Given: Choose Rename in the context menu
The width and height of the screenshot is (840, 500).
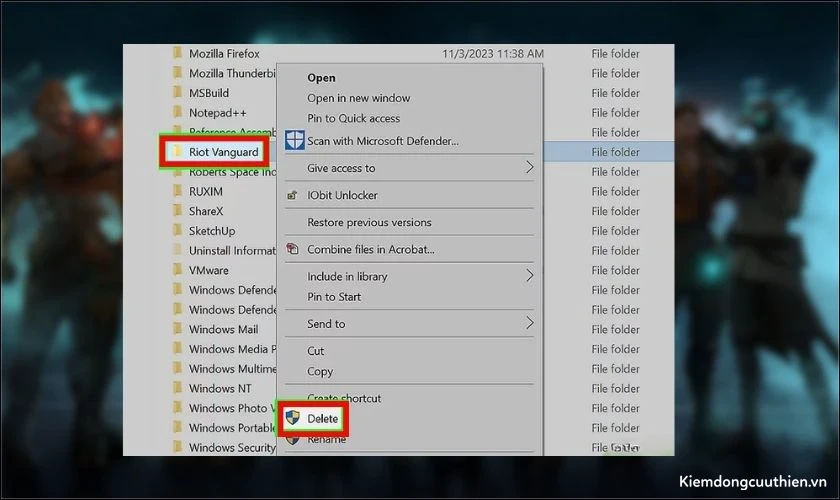Looking at the screenshot, I should 326,439.
